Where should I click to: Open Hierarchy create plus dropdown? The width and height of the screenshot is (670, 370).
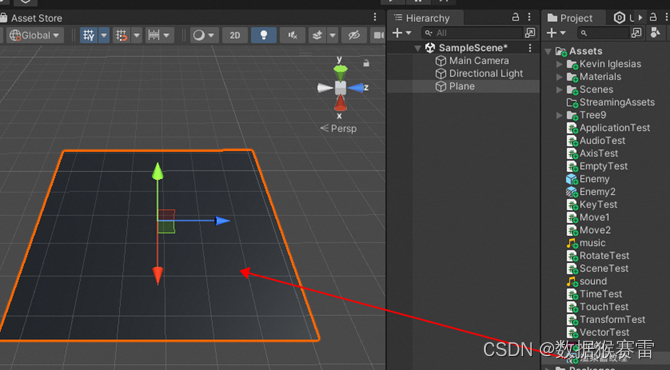click(x=402, y=33)
